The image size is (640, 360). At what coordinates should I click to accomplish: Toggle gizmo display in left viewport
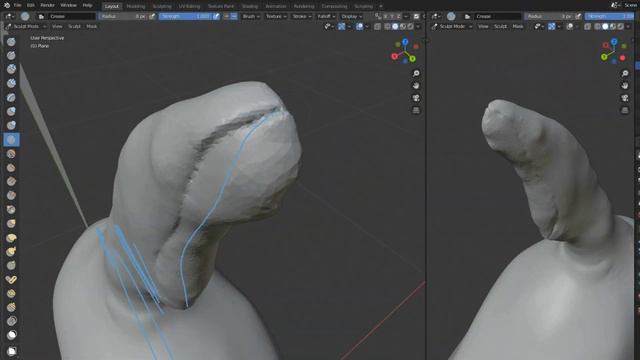(342, 27)
